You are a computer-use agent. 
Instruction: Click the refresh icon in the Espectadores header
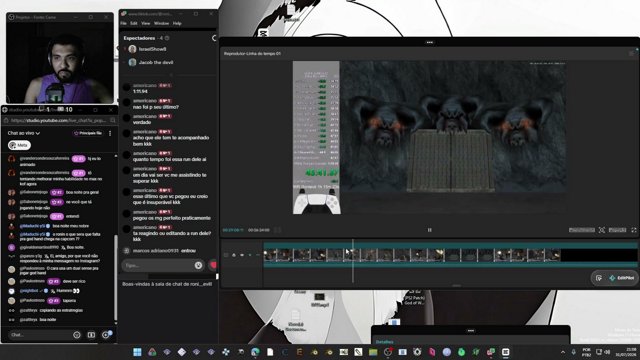pos(214,38)
